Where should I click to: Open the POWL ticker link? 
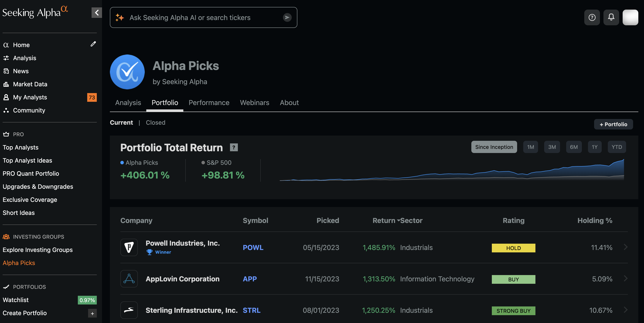tap(253, 248)
